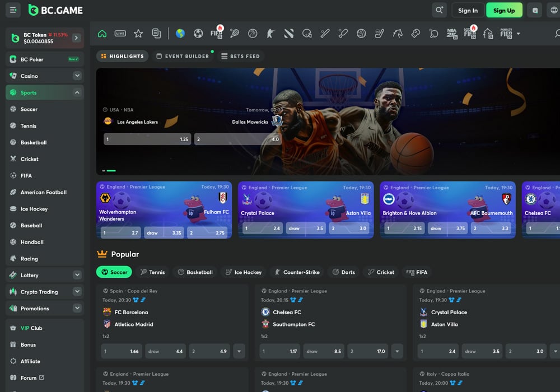This screenshot has height=392, width=560.
Task: Enable the Ice Hockey filter in Popular
Action: 243,272
